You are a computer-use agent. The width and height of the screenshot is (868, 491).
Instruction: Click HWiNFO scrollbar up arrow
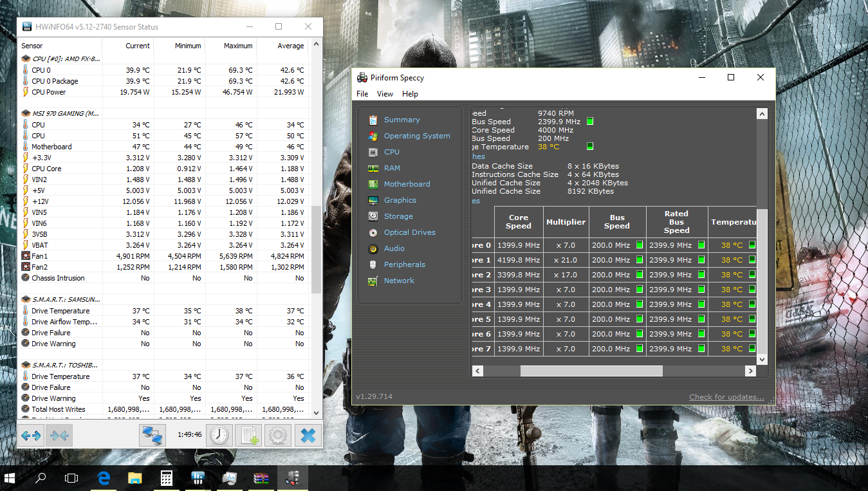pyautogui.click(x=316, y=44)
